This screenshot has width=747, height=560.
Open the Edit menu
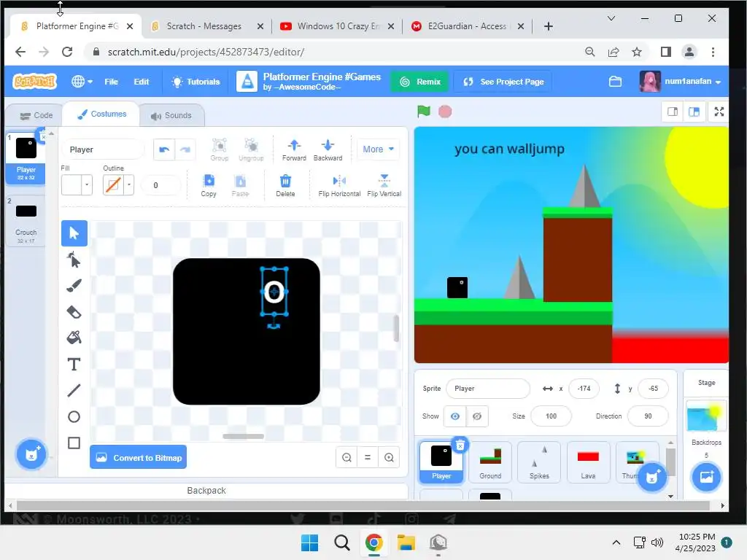(x=141, y=82)
